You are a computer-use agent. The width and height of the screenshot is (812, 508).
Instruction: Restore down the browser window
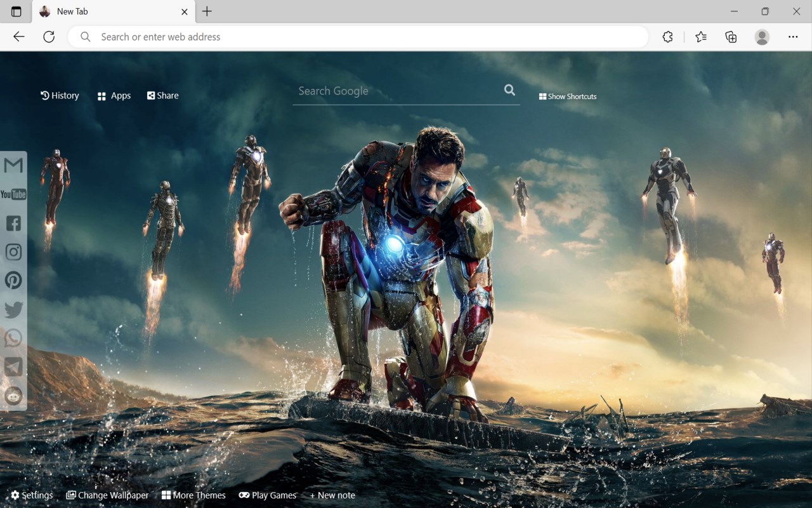pyautogui.click(x=765, y=11)
